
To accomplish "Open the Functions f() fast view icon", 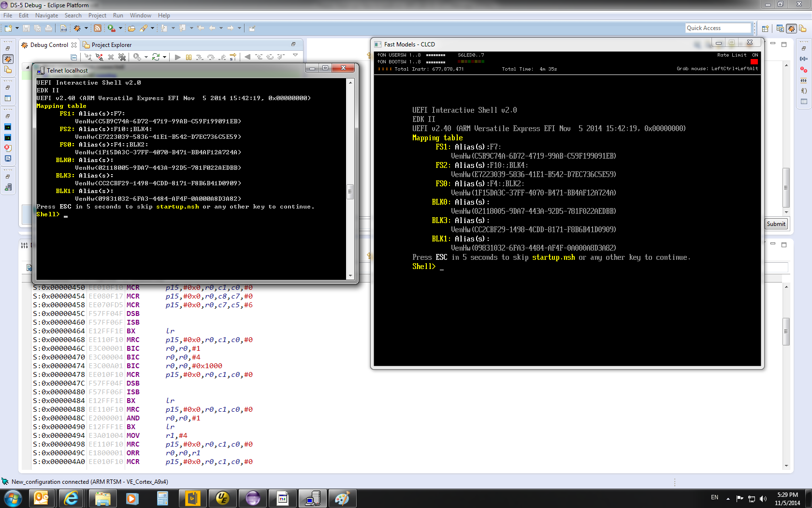I will click(x=804, y=91).
